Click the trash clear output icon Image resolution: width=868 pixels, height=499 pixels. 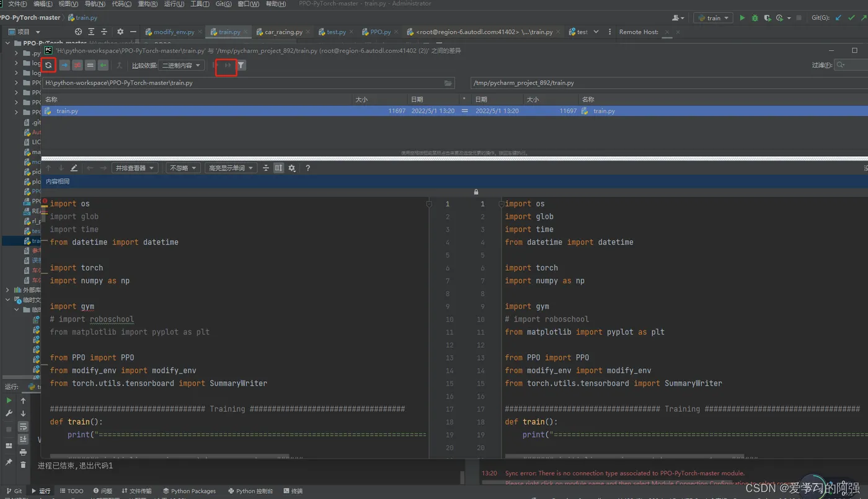[x=23, y=464]
